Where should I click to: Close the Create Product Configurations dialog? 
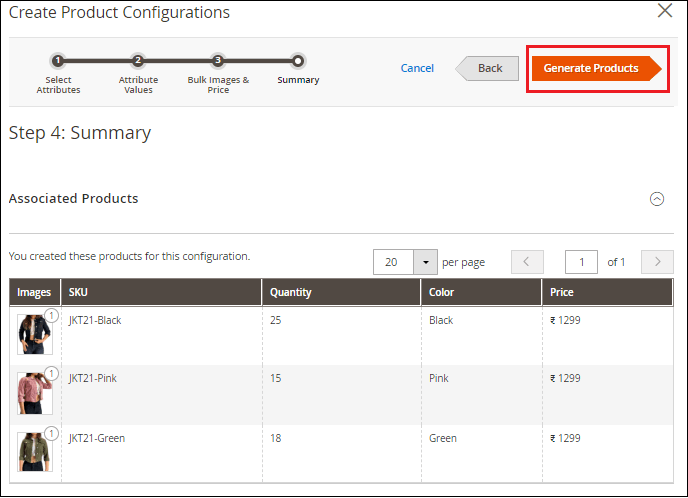coord(665,11)
